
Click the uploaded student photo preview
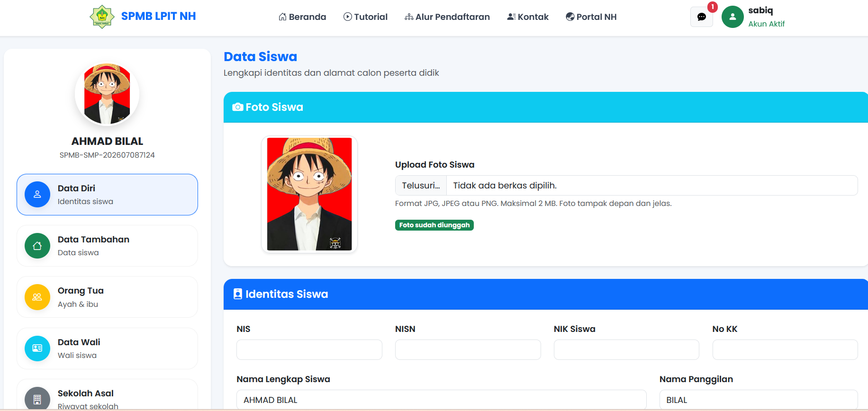(x=309, y=194)
